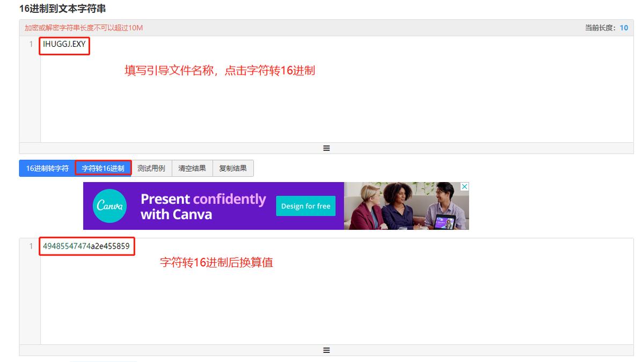
Task: Click the hex output 49485547474a2e455859
Action: point(86,246)
